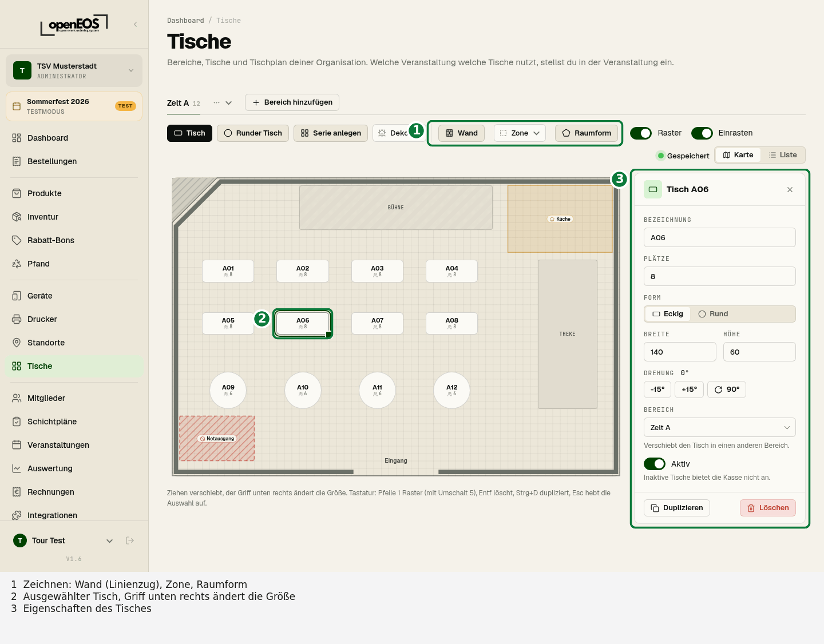Toggle the Einrasten snap switch
This screenshot has width=824, height=644.
click(x=702, y=133)
